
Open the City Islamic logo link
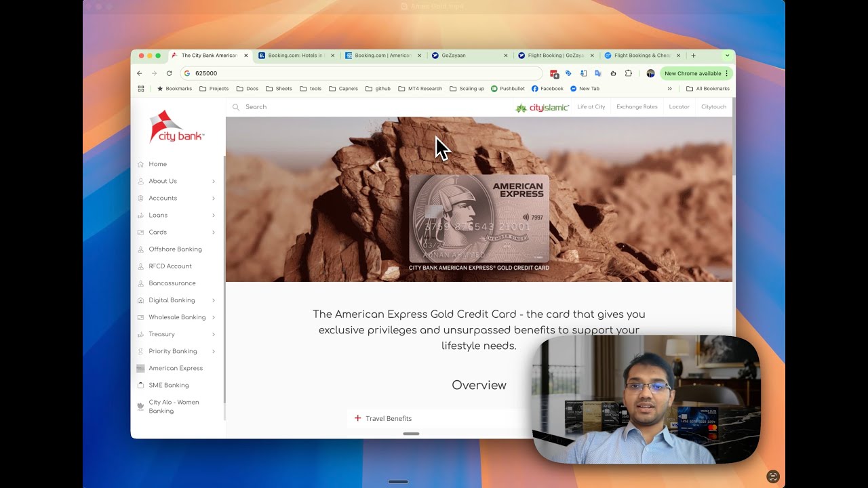[x=542, y=107]
